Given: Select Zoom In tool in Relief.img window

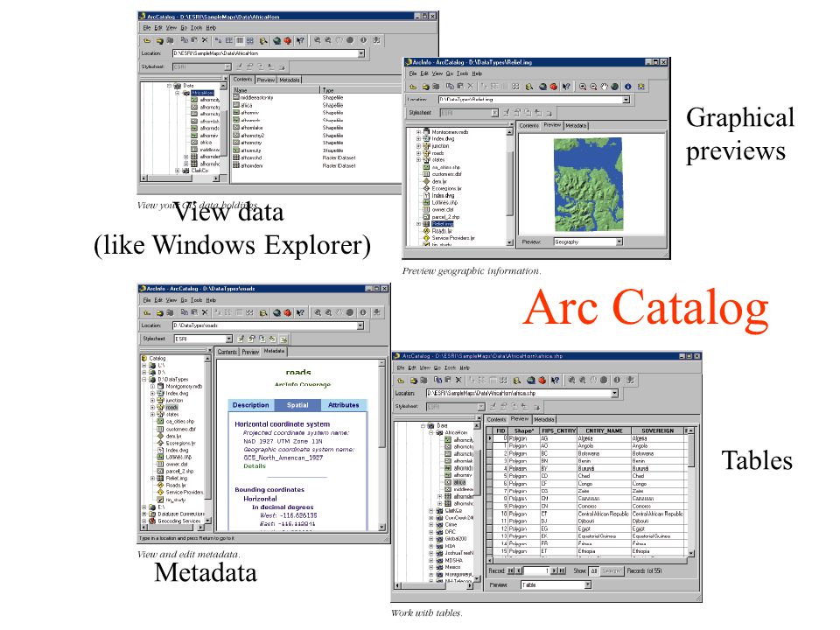Looking at the screenshot, I should pyautogui.click(x=583, y=87).
